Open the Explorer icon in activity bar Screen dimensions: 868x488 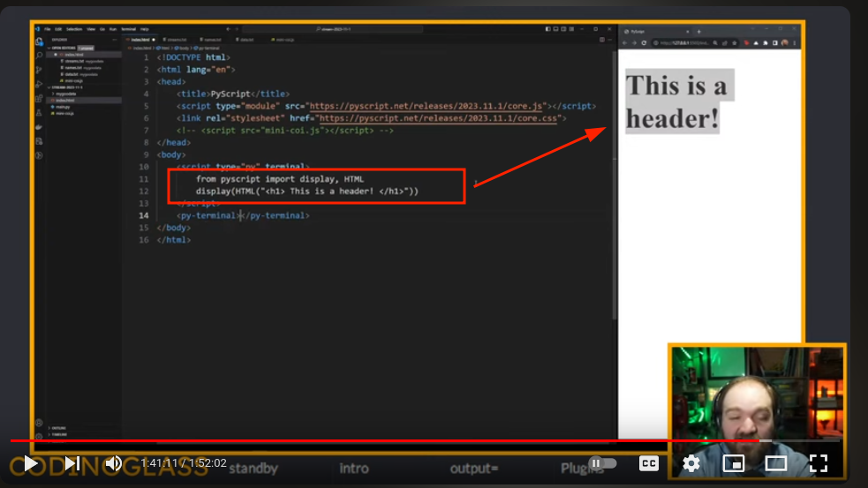39,41
